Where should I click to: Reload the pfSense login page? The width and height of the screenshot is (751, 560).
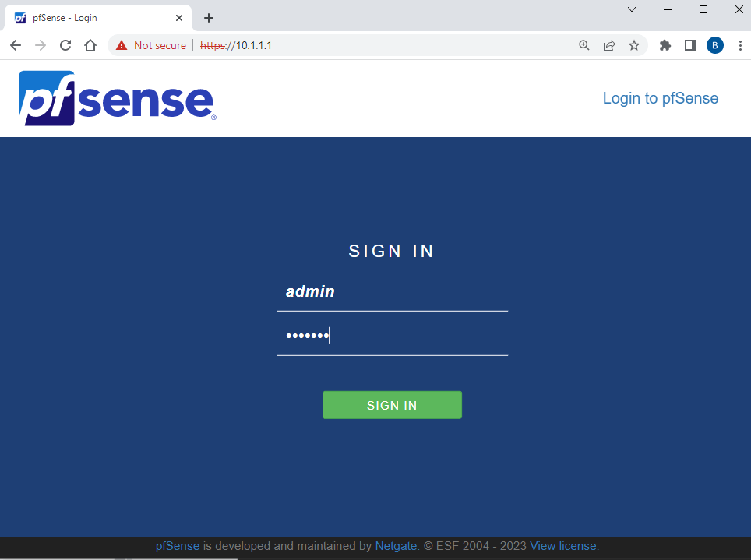[x=65, y=45]
